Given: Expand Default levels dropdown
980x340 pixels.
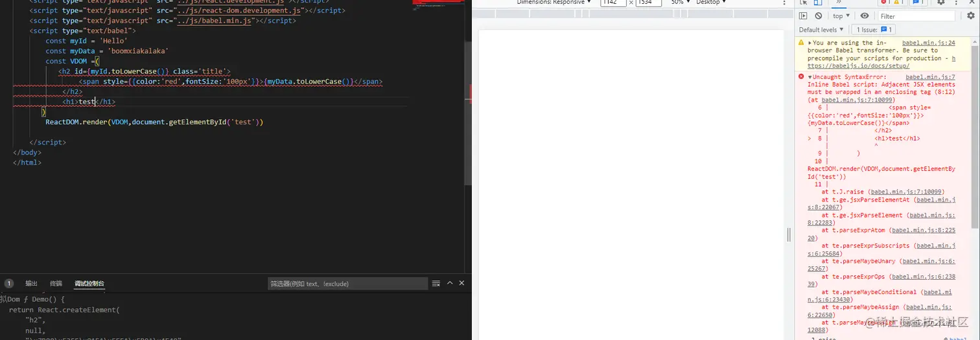Looking at the screenshot, I should coord(821,30).
